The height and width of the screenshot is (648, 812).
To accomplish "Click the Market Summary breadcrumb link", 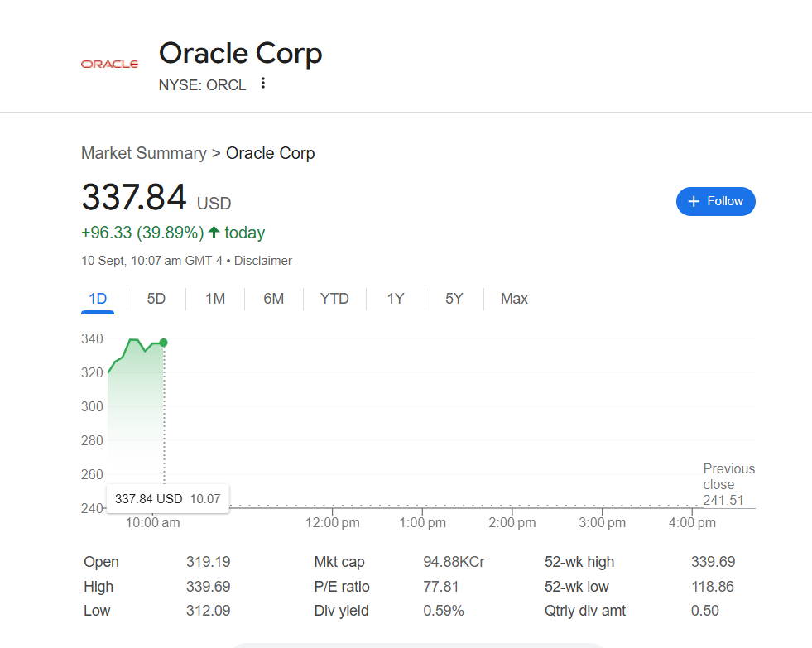I will [x=144, y=153].
